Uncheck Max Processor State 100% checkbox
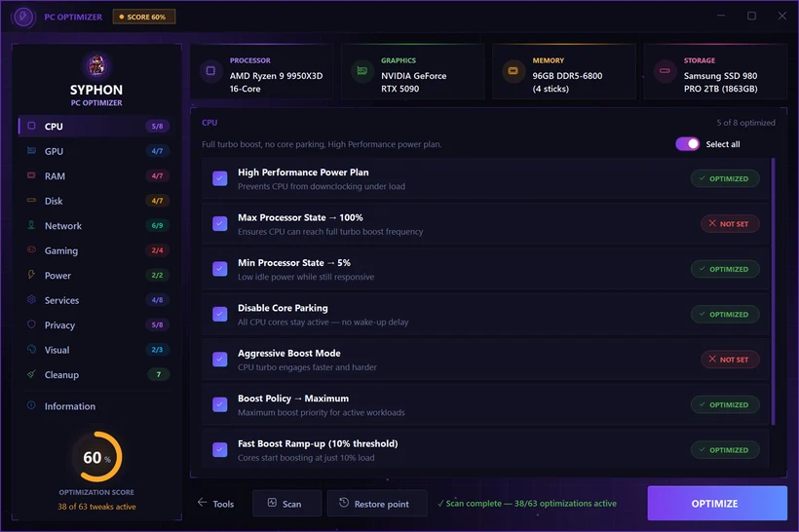 click(x=219, y=224)
